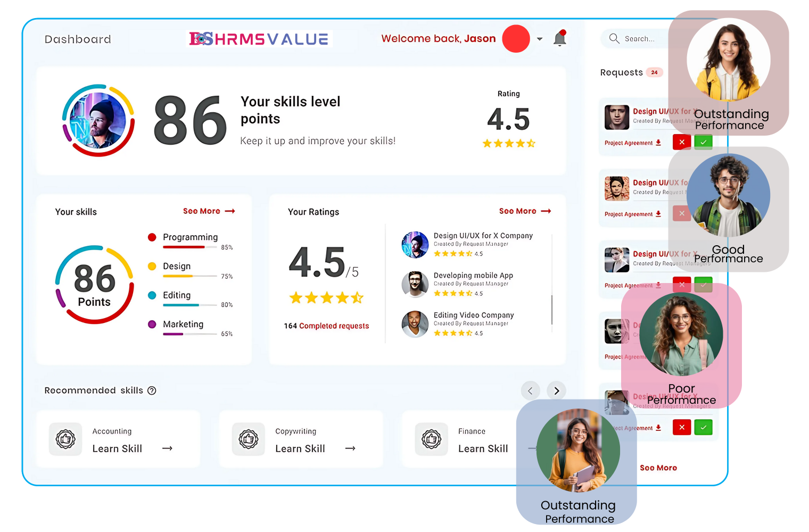Click the HRMS VALUE logo

(259, 39)
